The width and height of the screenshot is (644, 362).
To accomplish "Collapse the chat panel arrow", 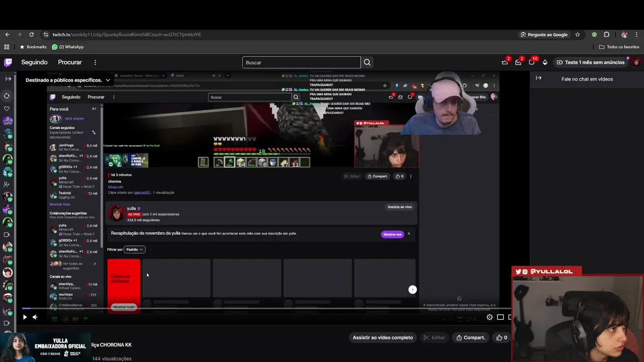I will click(538, 78).
